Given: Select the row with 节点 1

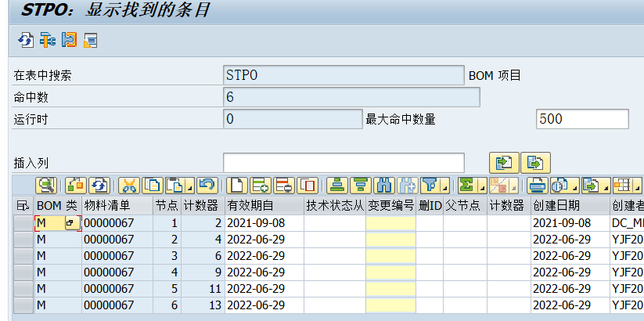Looking at the screenshot, I should click(x=23, y=223).
